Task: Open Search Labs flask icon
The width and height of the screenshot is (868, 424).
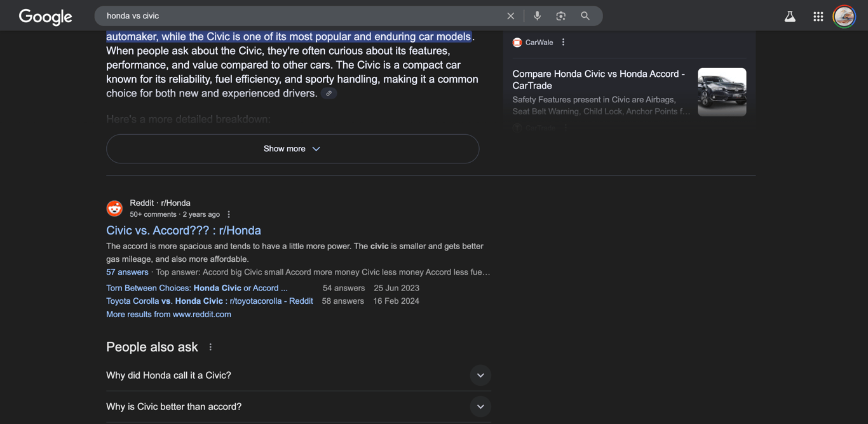Action: coord(790,17)
